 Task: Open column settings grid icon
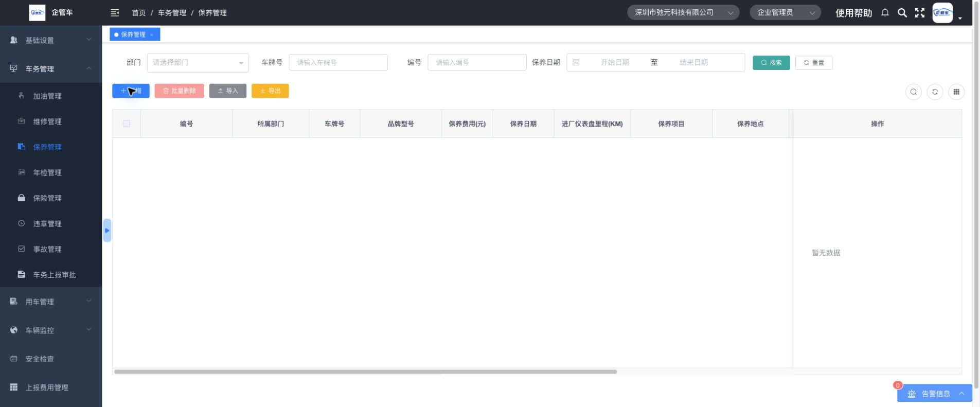pos(956,92)
